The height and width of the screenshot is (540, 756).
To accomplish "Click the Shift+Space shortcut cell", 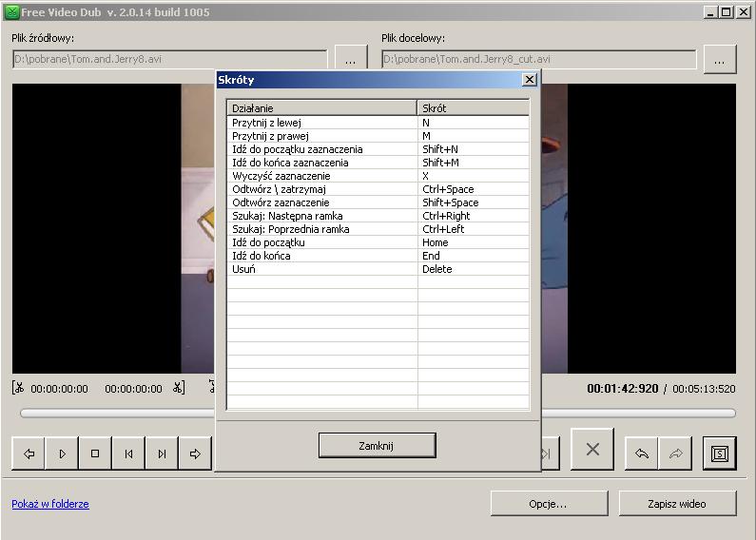I will pos(474,202).
